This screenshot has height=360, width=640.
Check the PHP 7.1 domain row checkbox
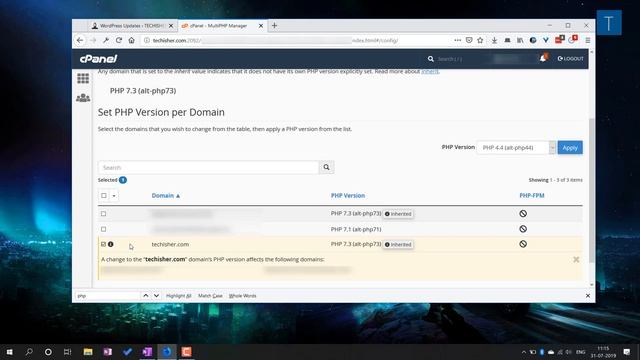[104, 229]
